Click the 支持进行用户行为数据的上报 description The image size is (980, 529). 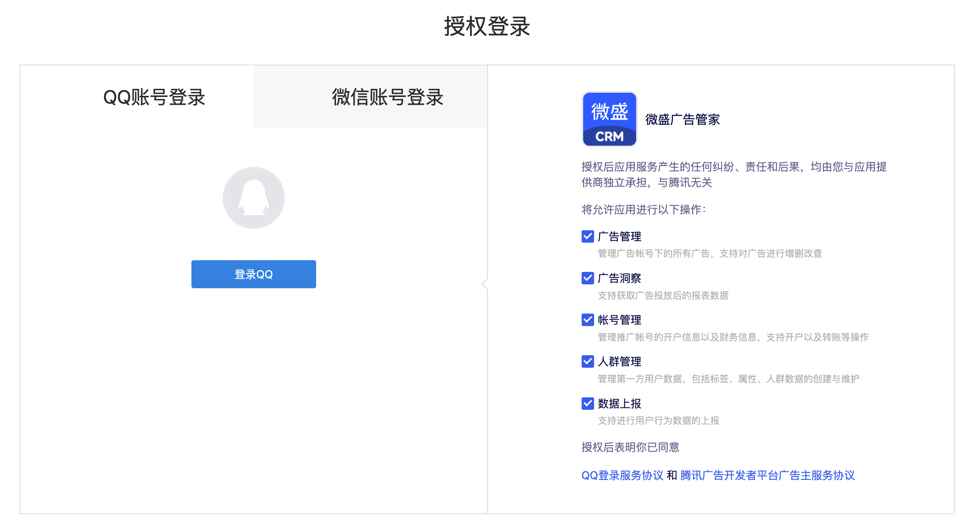click(x=658, y=421)
